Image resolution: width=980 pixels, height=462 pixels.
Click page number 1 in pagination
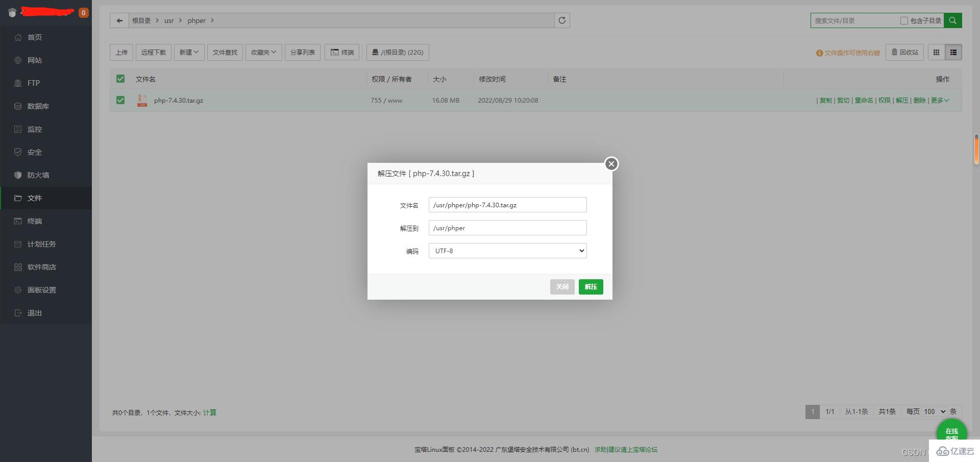(813, 411)
